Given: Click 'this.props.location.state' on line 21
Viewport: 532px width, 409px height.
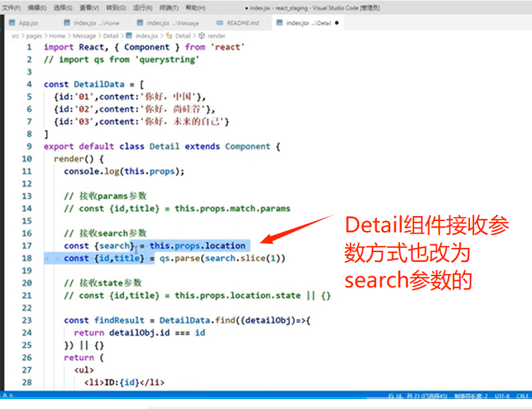Looking at the screenshot, I should click(x=238, y=295).
